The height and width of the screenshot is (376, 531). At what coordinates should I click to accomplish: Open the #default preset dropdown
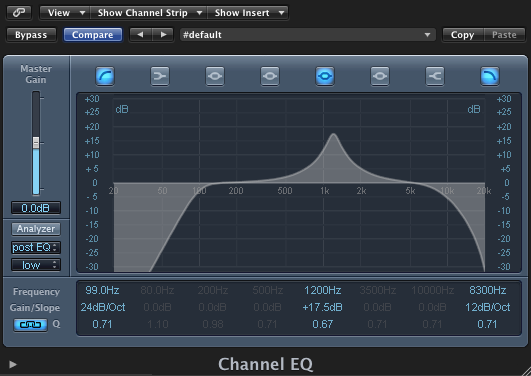click(307, 35)
